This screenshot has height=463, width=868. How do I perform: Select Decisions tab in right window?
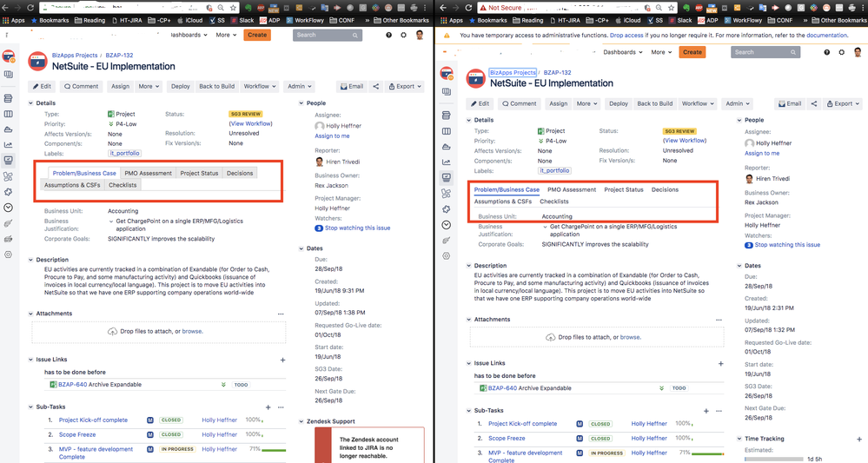pos(665,189)
